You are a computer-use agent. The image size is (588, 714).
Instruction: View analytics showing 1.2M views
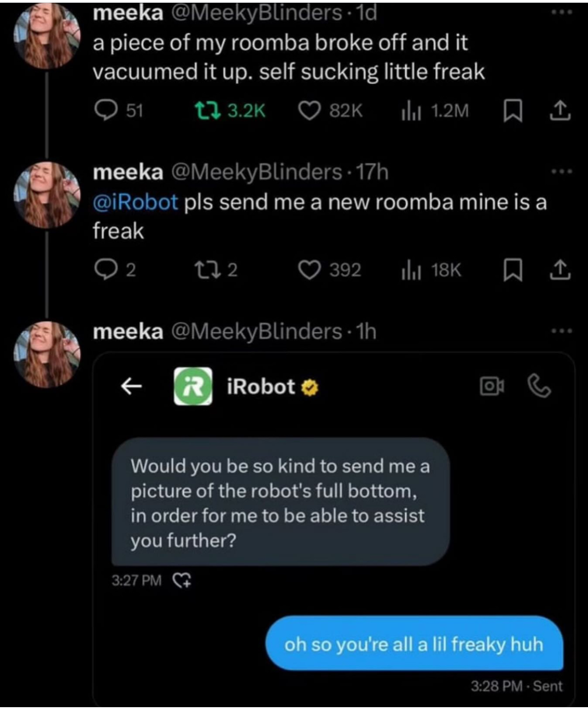point(411,111)
